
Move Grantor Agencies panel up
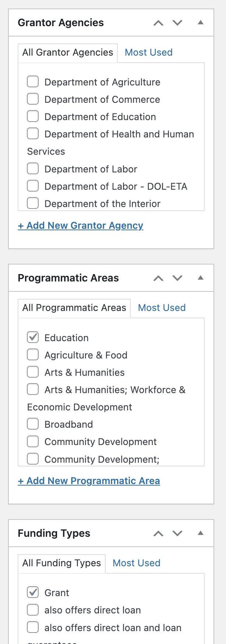158,23
